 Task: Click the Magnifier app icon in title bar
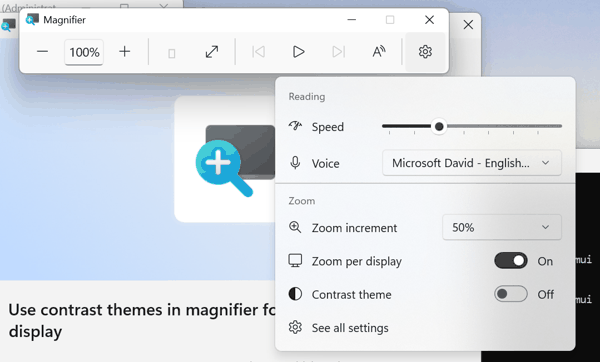point(32,20)
